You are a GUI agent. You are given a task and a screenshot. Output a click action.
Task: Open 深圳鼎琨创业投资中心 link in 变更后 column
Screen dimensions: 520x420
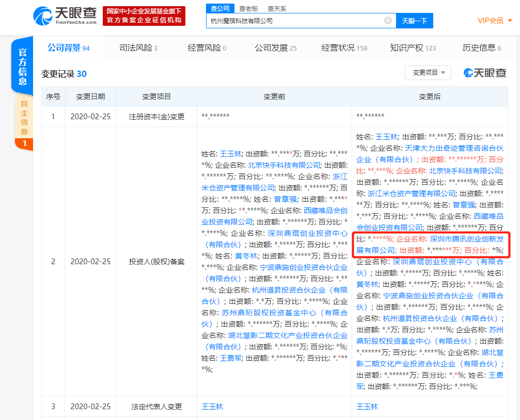[430, 267]
